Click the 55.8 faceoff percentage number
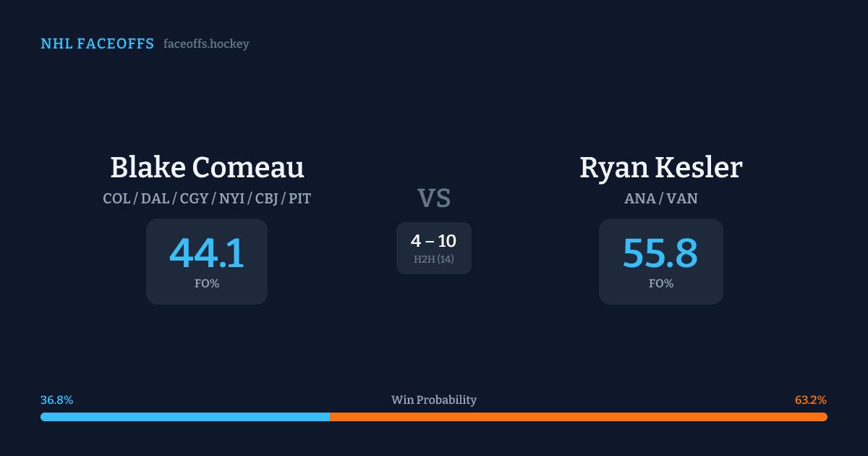The width and height of the screenshot is (868, 456). [660, 253]
